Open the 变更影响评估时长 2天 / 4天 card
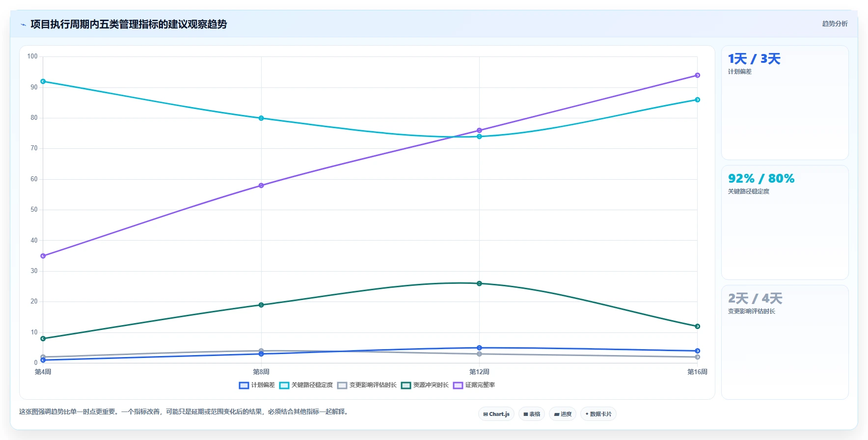This screenshot has width=868, height=440. 785,342
